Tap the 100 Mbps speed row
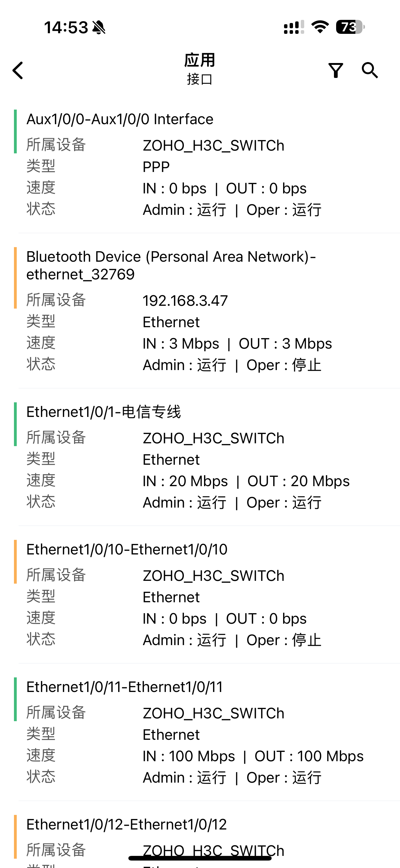Screen dimensions: 400x868 click(x=253, y=756)
